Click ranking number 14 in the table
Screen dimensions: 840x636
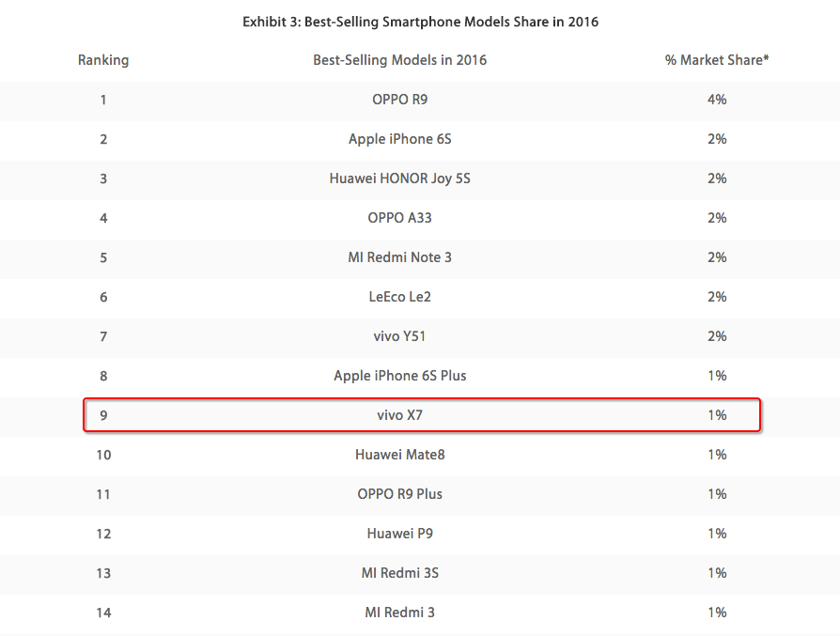[x=103, y=613]
